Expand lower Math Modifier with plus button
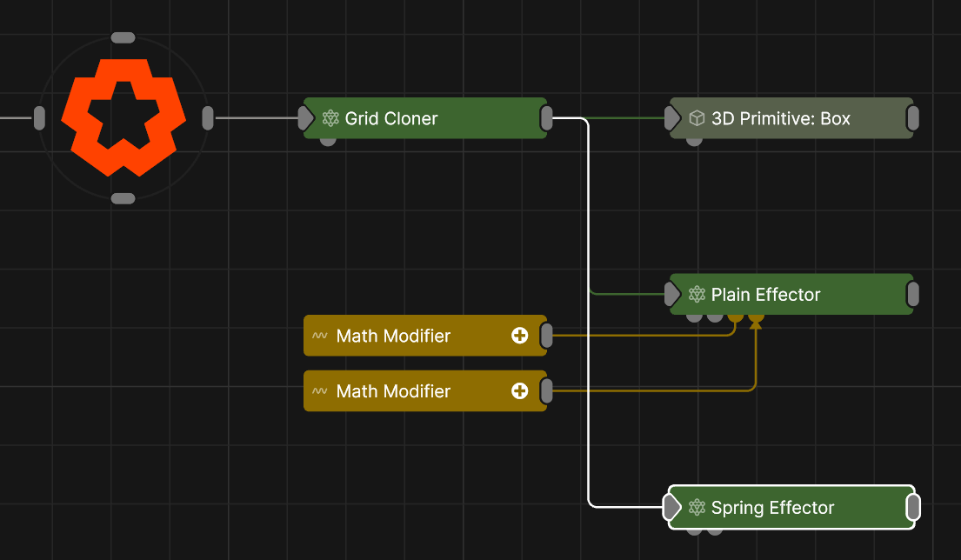This screenshot has width=961, height=560. [x=520, y=391]
